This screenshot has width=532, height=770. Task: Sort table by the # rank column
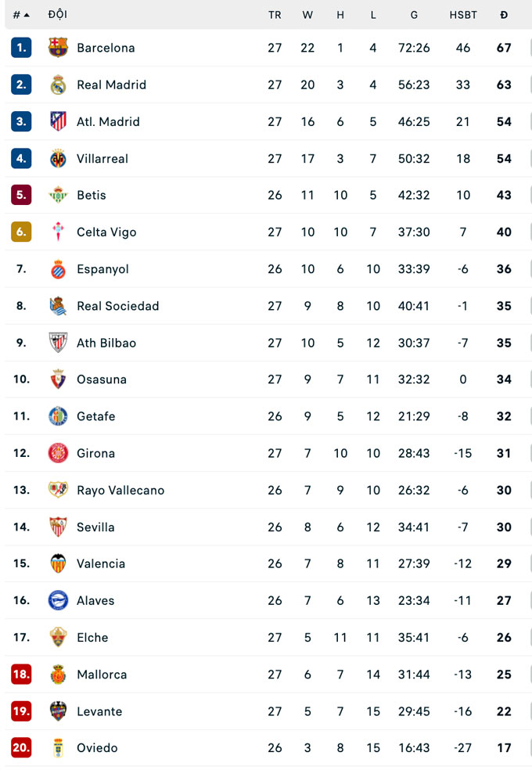[x=20, y=15]
